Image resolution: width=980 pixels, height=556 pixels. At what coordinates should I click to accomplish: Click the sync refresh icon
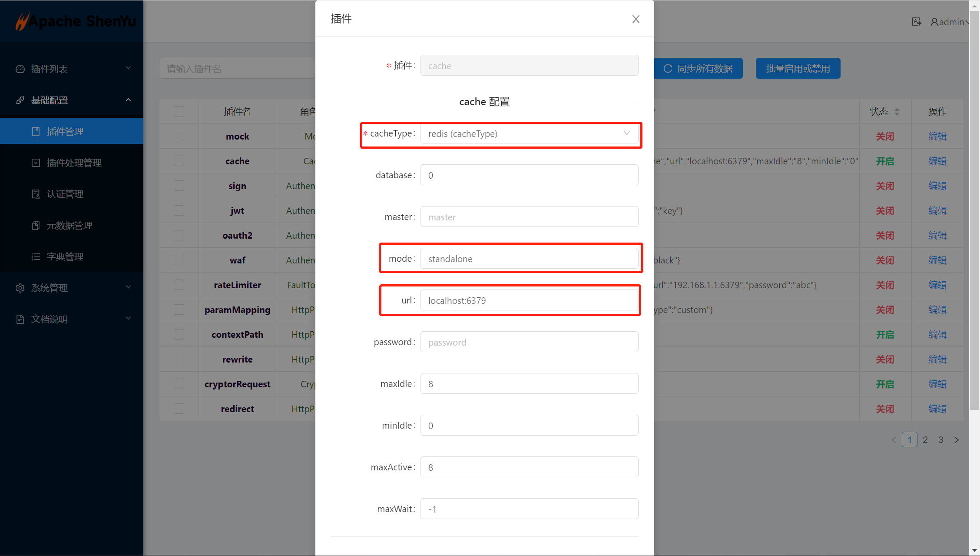click(668, 69)
